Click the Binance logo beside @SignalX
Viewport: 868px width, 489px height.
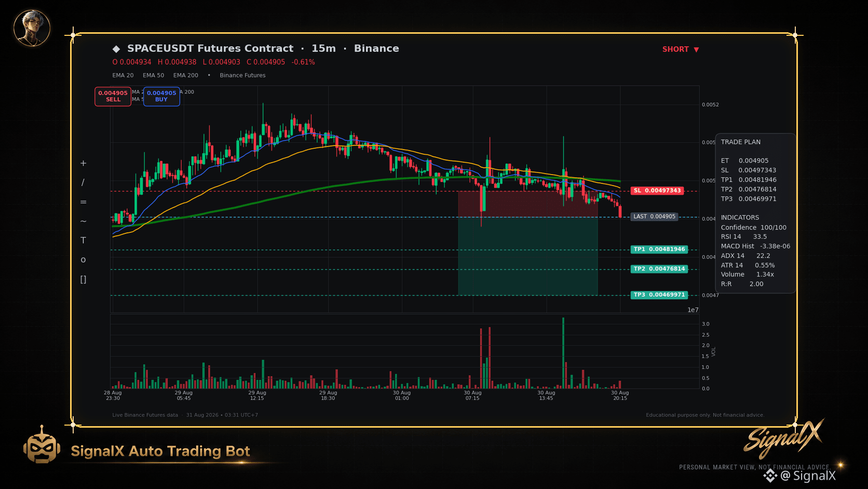tap(770, 475)
